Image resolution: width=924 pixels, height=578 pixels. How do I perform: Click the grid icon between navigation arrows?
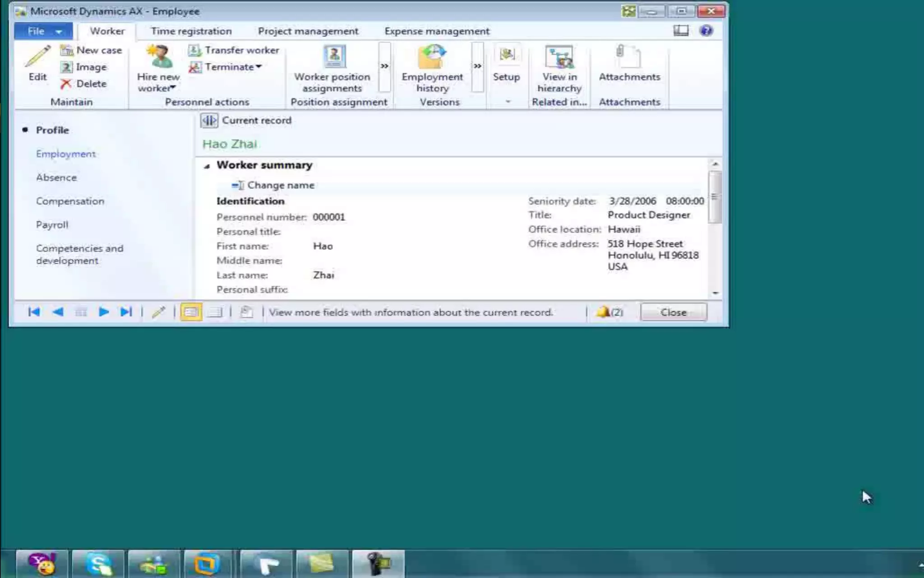tap(81, 312)
